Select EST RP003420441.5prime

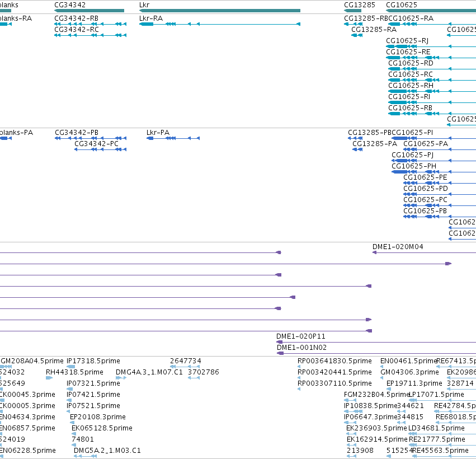(334, 372)
